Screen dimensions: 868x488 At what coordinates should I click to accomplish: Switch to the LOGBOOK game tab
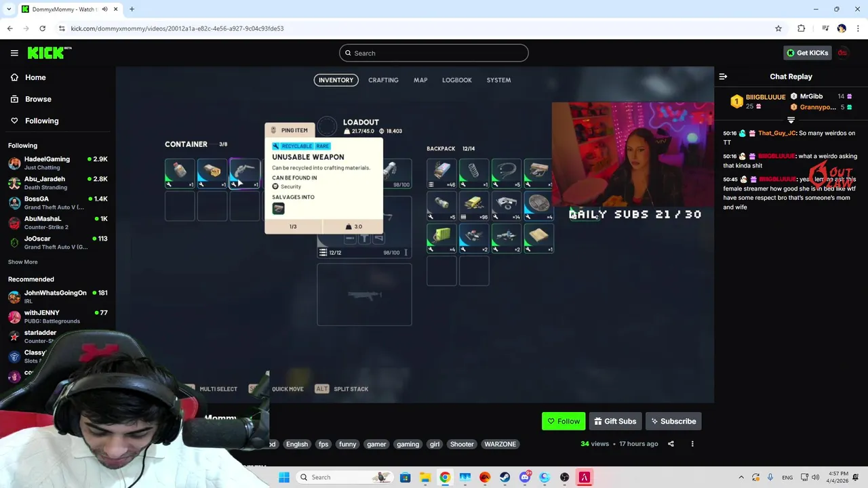(x=457, y=80)
